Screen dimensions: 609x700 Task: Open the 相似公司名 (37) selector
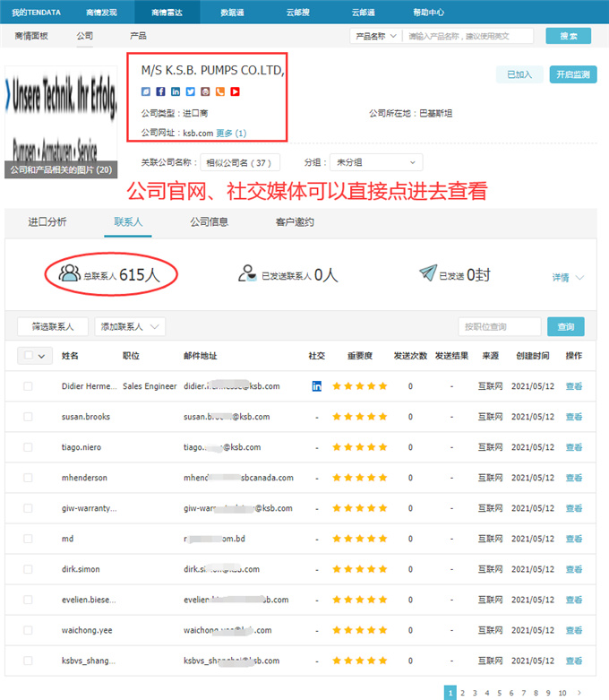coord(240,162)
